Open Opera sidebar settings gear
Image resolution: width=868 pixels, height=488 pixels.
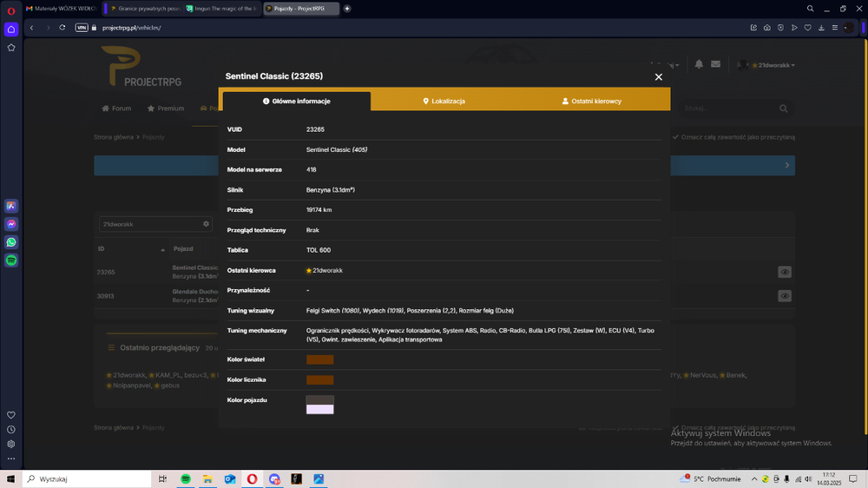(11, 445)
